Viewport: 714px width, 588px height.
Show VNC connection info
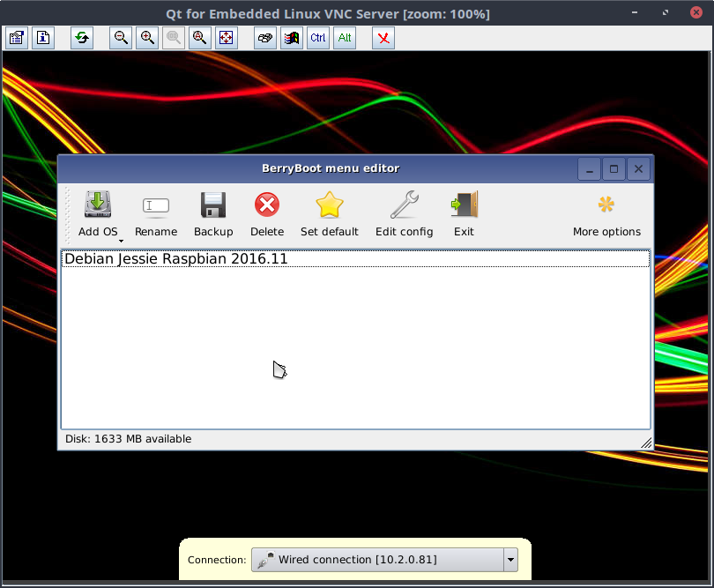pyautogui.click(x=43, y=37)
